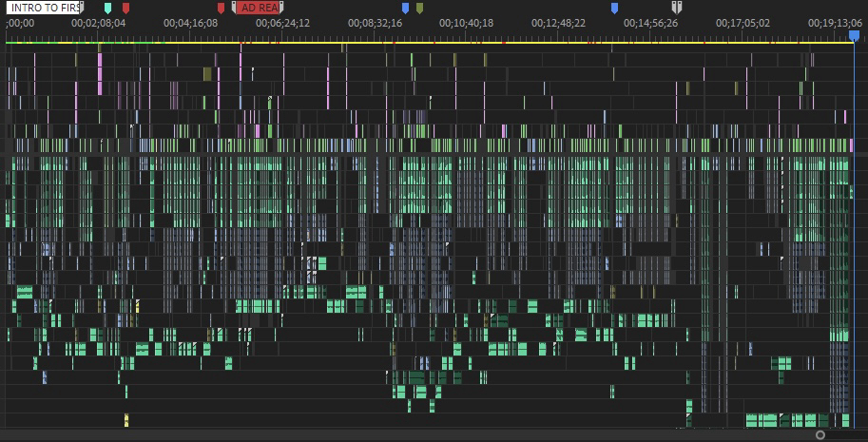Click the blue playhead at the timeline end
This screenshot has width=868, height=442.
[854, 35]
